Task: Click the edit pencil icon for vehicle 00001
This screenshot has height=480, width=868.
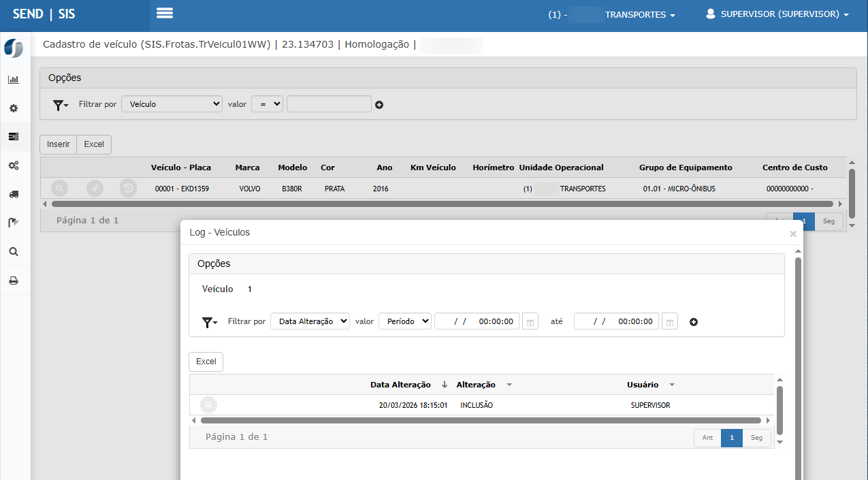Action: tap(95, 189)
